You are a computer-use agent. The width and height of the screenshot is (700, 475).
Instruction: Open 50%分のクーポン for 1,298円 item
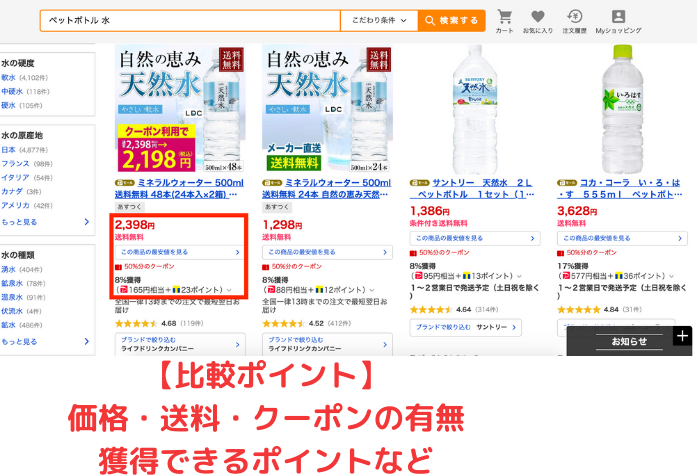[x=292, y=267]
